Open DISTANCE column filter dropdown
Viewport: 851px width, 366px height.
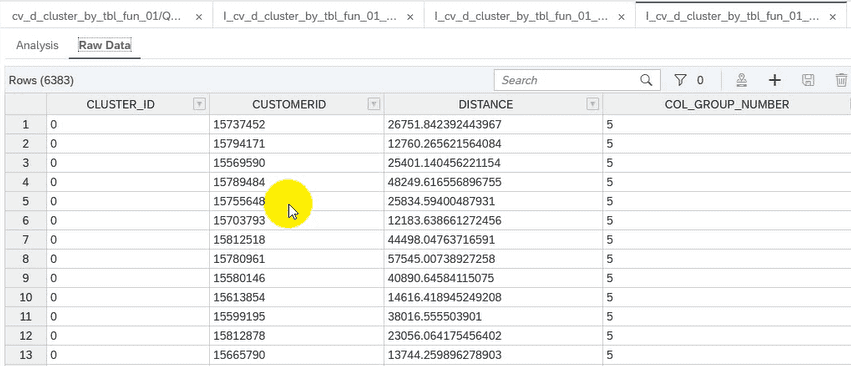point(593,104)
